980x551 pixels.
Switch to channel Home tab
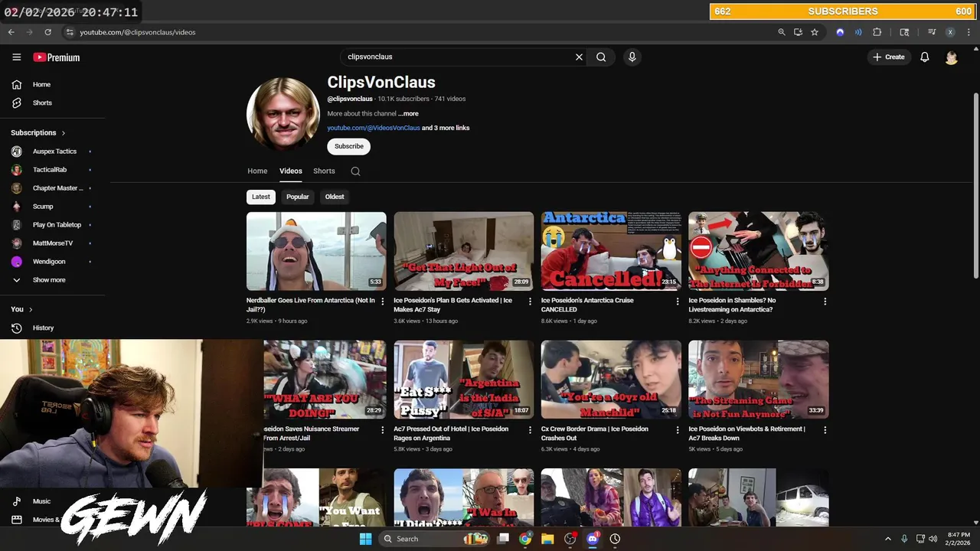[x=257, y=171]
